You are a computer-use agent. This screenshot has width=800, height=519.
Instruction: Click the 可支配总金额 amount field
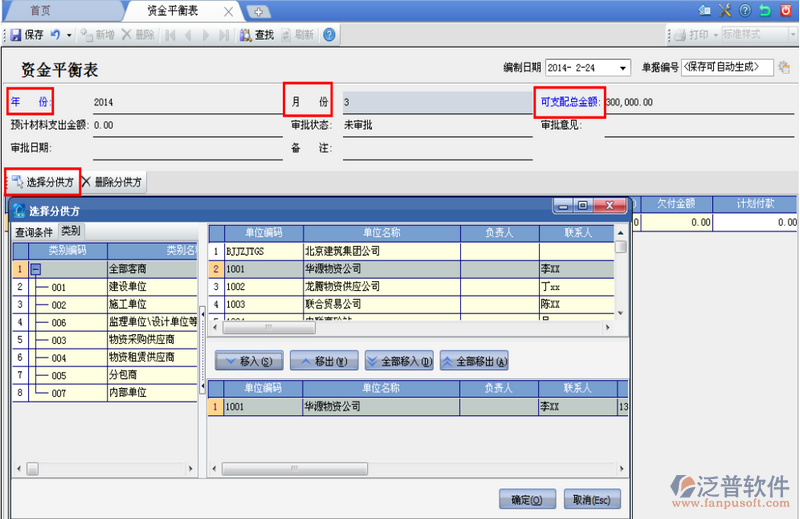pyautogui.click(x=699, y=102)
